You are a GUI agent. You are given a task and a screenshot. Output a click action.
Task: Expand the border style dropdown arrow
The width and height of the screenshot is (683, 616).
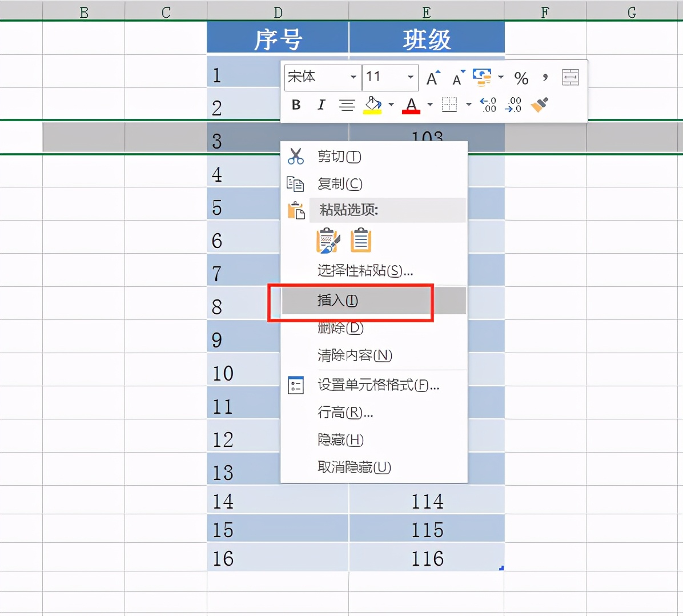(x=468, y=105)
